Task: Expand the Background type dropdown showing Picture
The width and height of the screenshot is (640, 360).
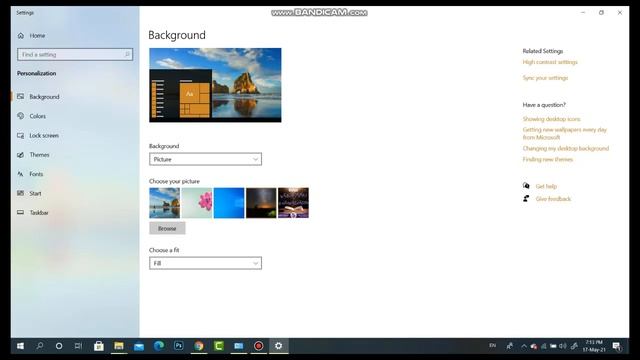Action: pos(205,159)
